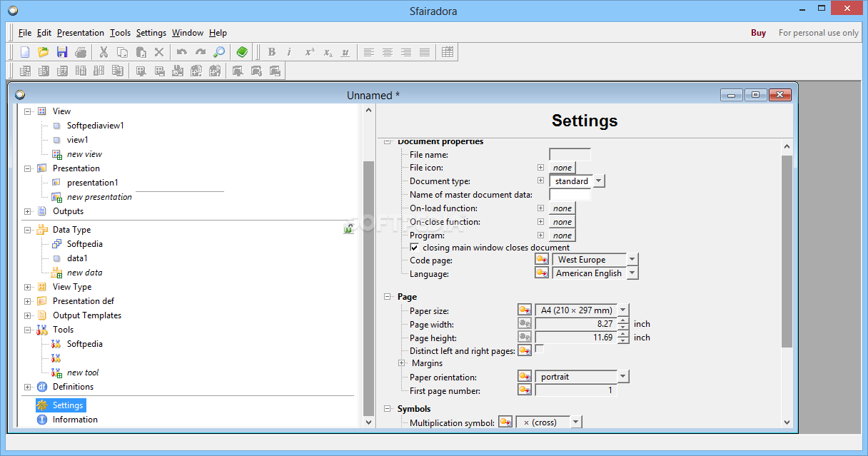Justify text alignment
Image resolution: width=868 pixels, height=456 pixels.
(x=425, y=52)
